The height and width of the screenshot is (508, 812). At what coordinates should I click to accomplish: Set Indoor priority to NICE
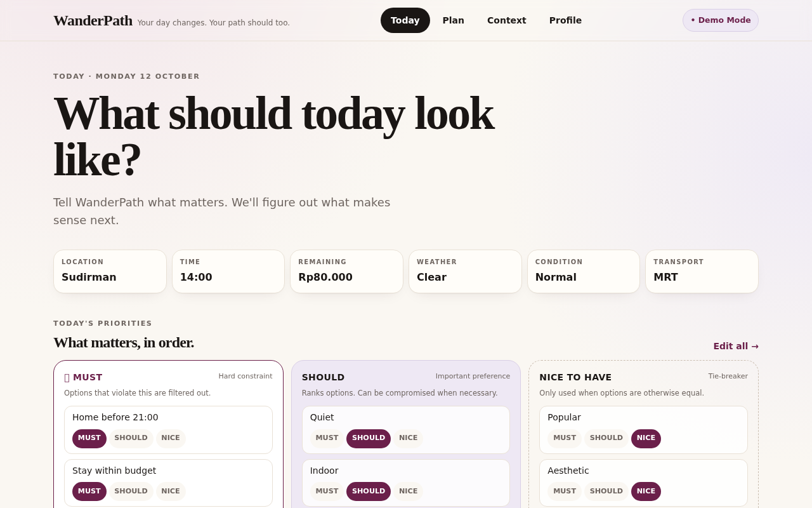409,491
